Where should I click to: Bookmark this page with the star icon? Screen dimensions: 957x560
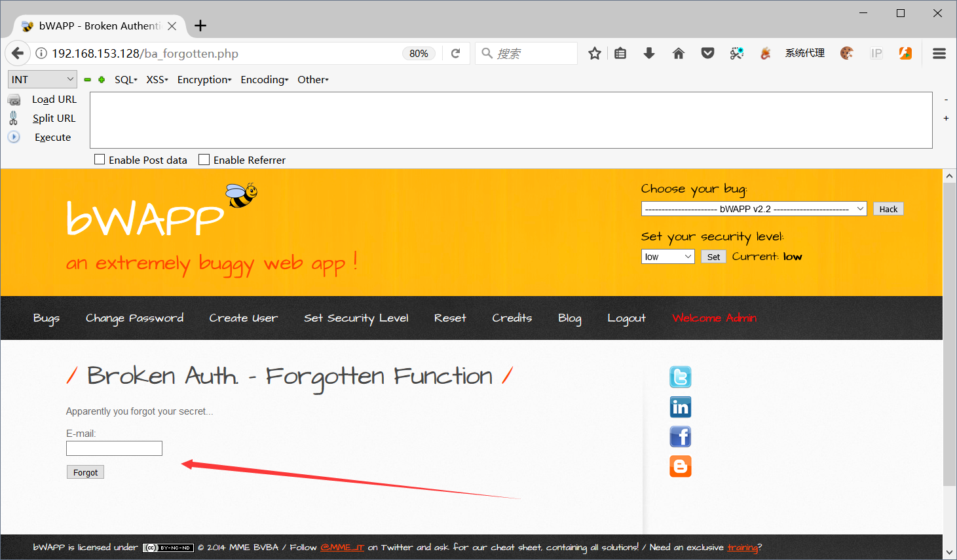[x=595, y=54]
